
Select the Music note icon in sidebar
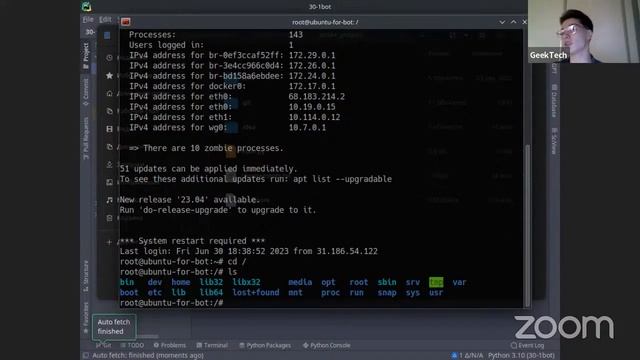pyautogui.click(x=109, y=200)
